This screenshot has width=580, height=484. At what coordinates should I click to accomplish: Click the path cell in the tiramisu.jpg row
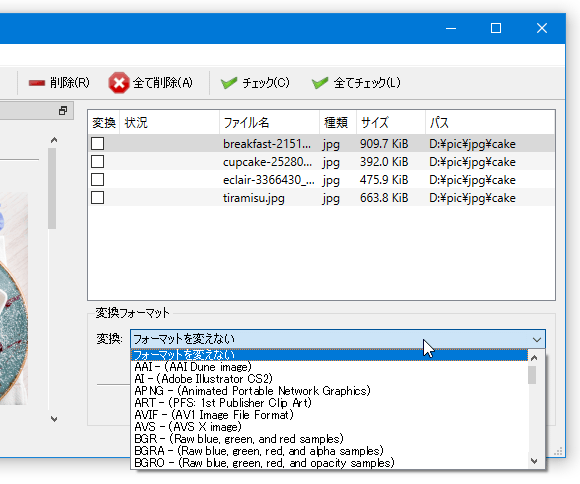click(x=472, y=198)
